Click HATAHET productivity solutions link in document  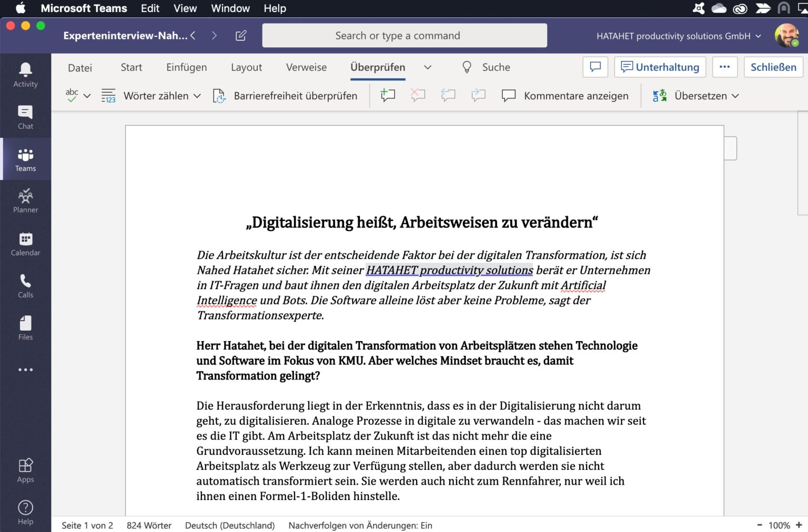[449, 270]
